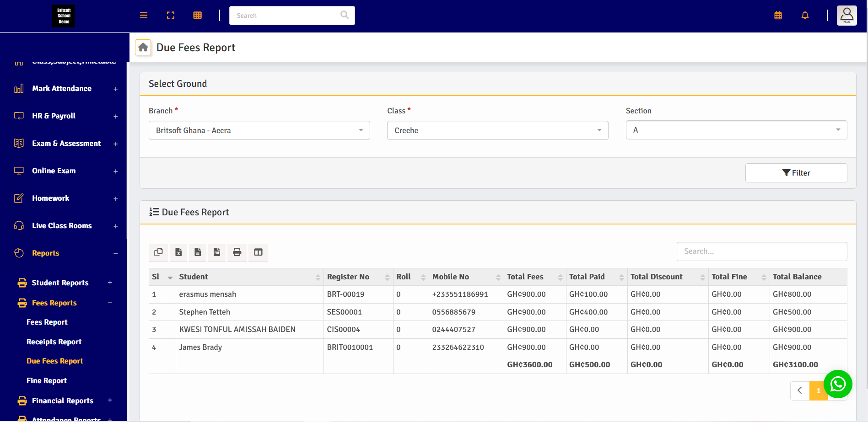
Task: Print the due fees table
Action: click(237, 252)
